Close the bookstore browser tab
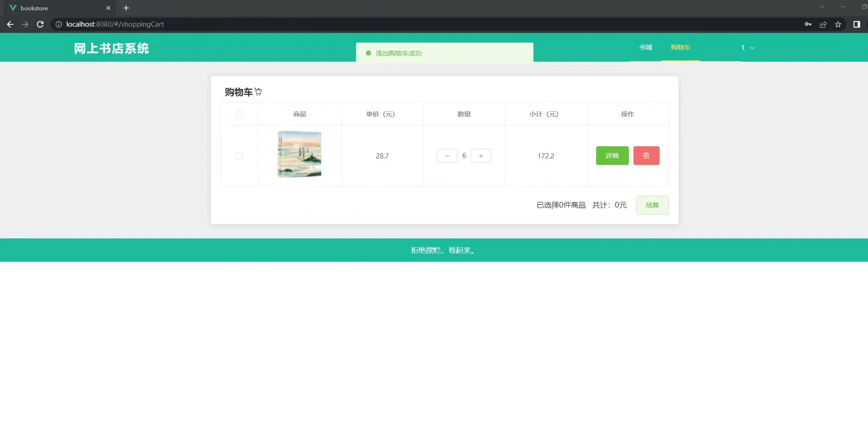Screen dimensions: 868x430 coord(108,8)
